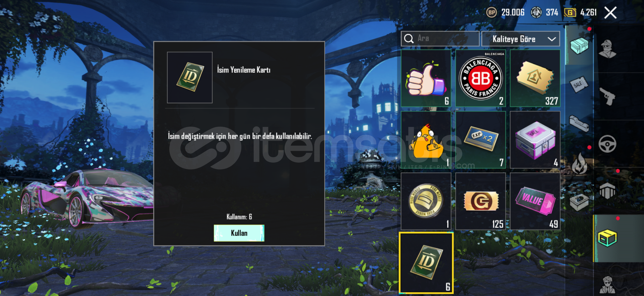This screenshot has height=296, width=644.
Task: Select the pink SALE crate item
Action: (x=535, y=140)
